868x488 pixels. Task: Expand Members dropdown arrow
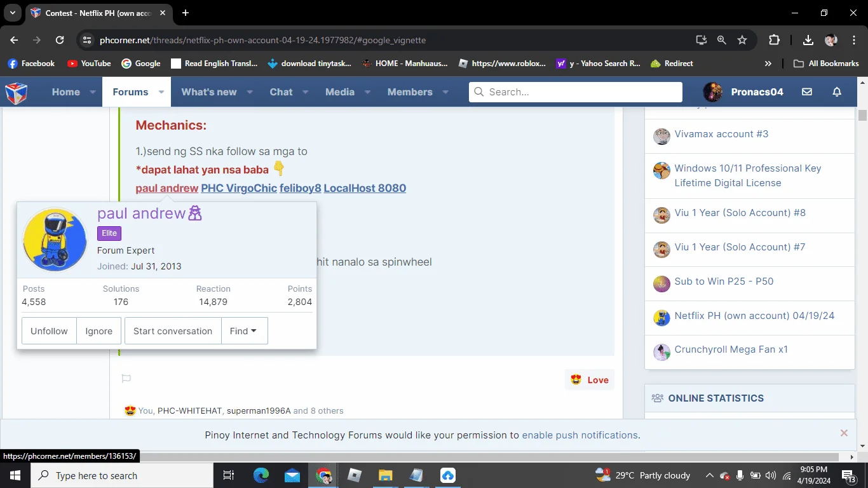[x=445, y=92]
